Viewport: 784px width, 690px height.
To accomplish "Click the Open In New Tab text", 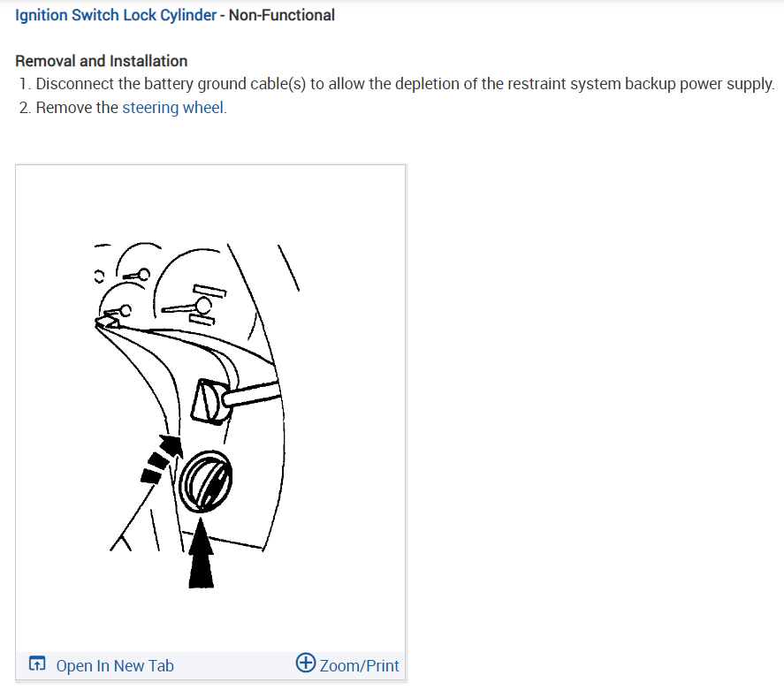I will click(115, 665).
